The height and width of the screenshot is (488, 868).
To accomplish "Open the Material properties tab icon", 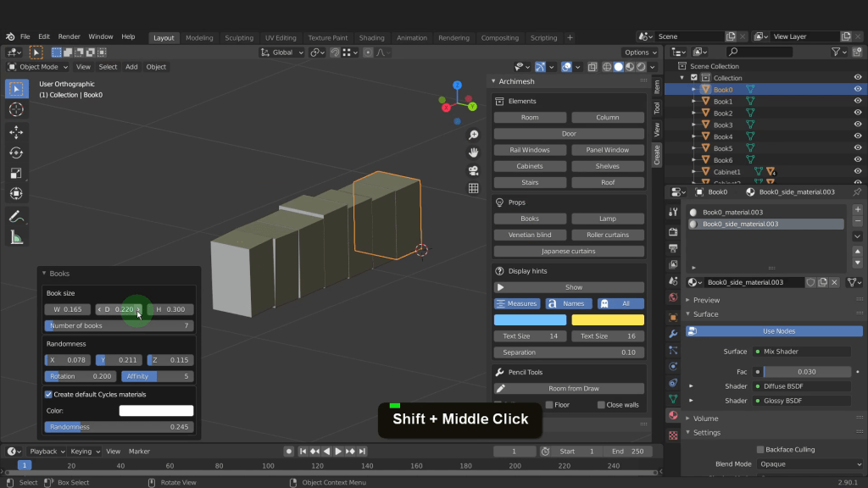I will click(x=673, y=415).
